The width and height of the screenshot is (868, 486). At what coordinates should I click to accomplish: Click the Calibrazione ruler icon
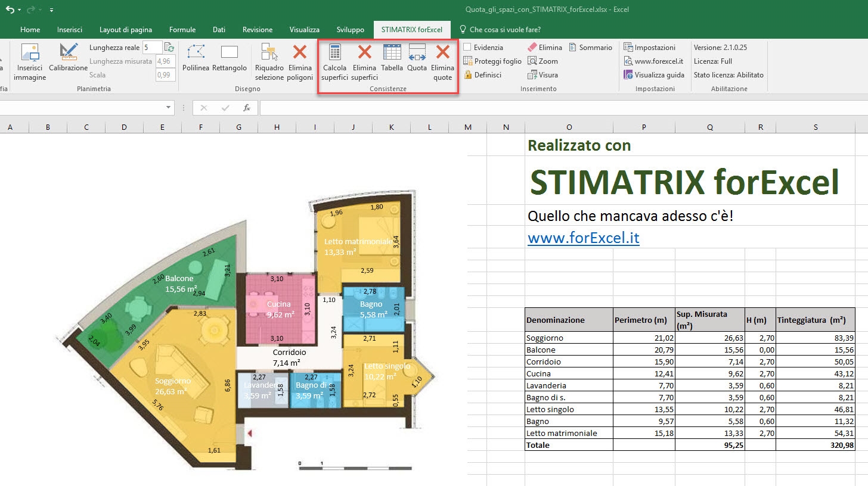[x=69, y=52]
